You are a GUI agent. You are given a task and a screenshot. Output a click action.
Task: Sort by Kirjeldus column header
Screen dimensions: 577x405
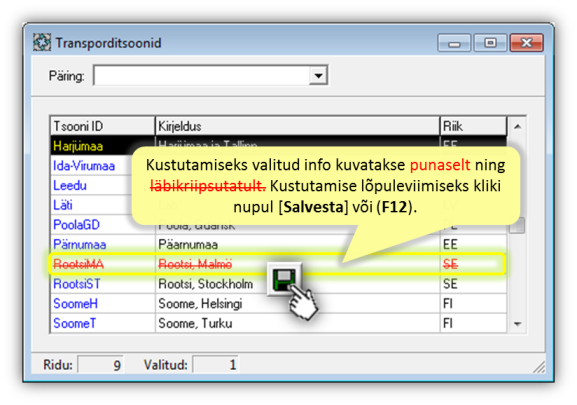click(x=297, y=126)
